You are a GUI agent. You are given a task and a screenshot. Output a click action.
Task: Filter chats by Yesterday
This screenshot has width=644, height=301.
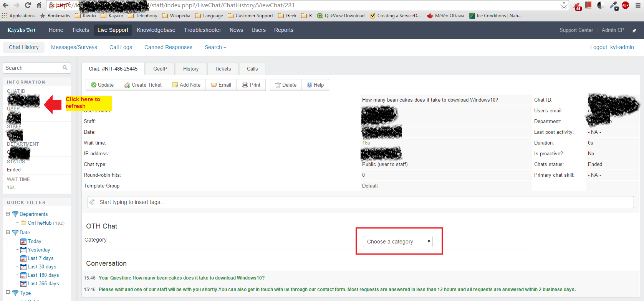[39, 250]
